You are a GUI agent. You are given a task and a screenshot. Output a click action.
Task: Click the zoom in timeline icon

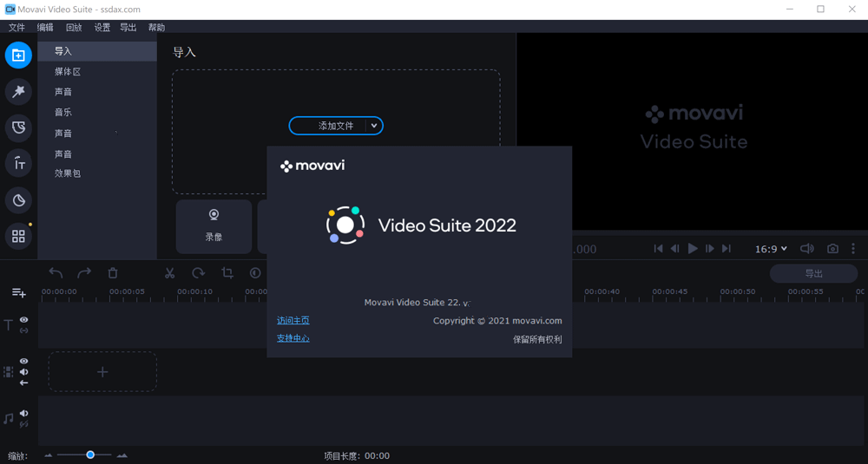[x=122, y=455]
